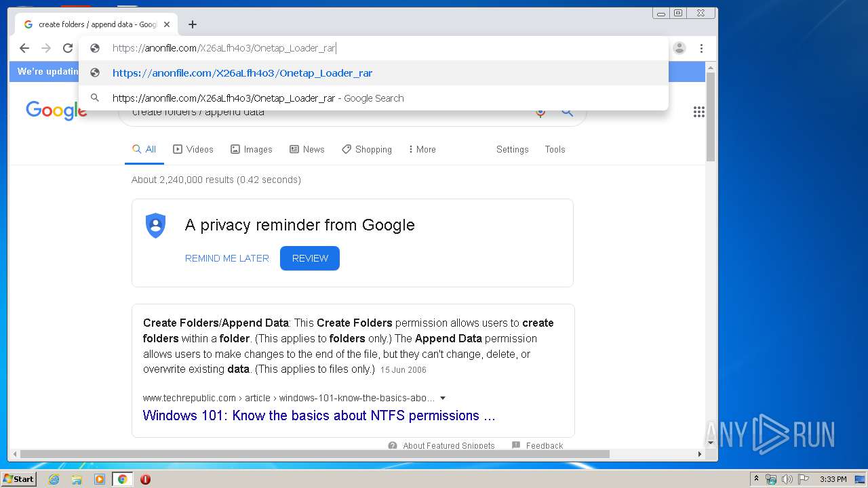Open search Tools
This screenshot has height=488, width=868.
(x=555, y=149)
